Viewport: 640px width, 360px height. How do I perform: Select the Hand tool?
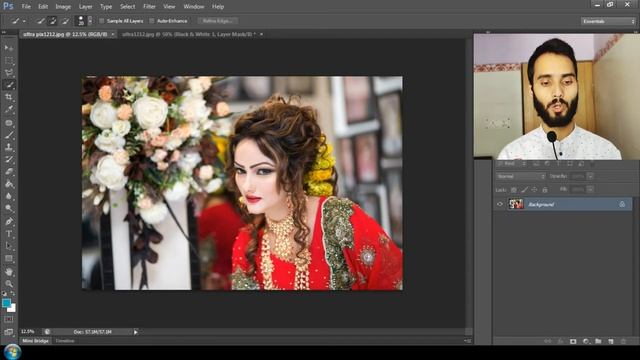pos(9,272)
